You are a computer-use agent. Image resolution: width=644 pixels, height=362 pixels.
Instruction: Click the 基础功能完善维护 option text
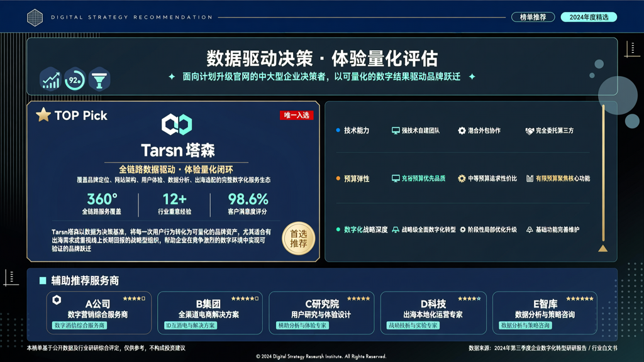557,230
